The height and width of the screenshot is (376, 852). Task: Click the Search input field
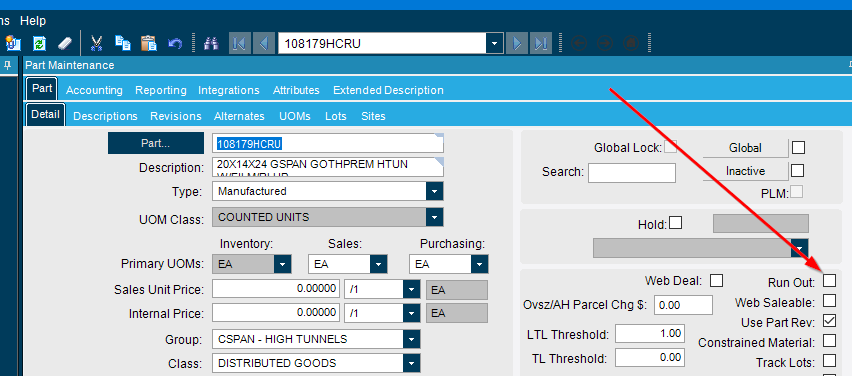(632, 173)
